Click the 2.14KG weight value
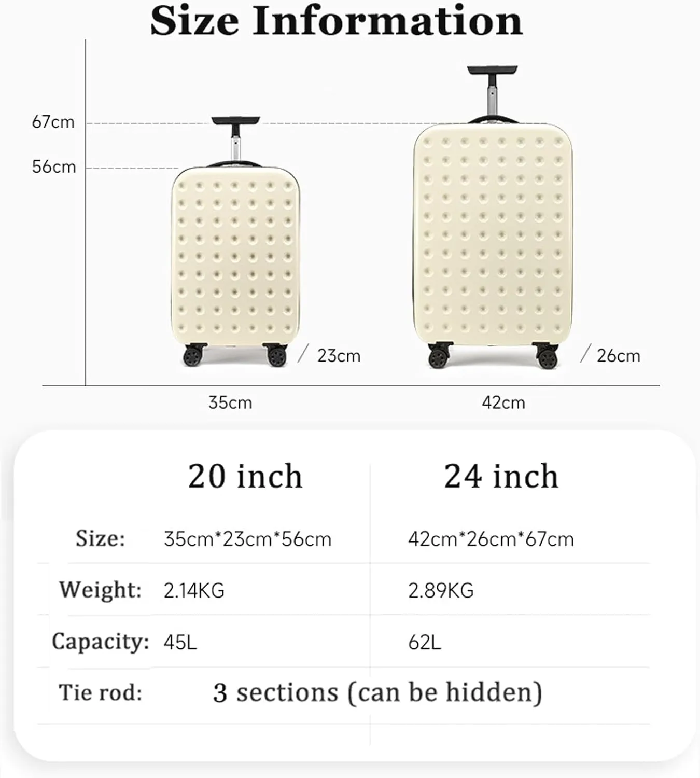The width and height of the screenshot is (700, 778). point(194,590)
